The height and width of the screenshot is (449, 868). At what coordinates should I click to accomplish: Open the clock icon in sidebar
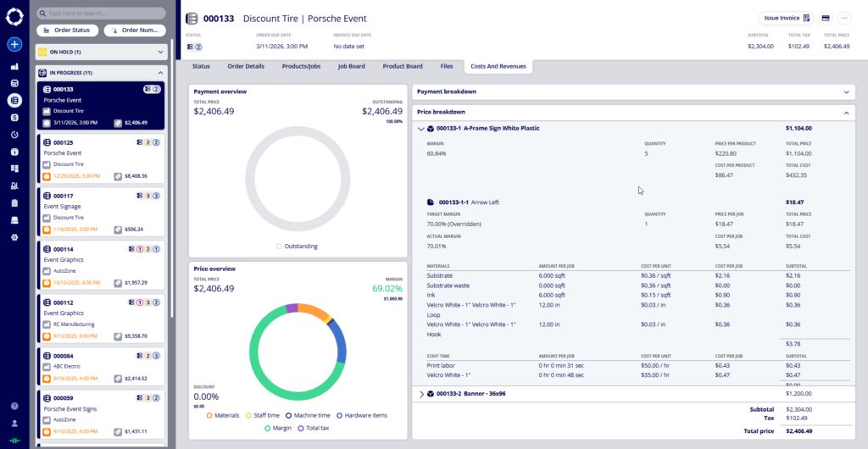point(14,135)
